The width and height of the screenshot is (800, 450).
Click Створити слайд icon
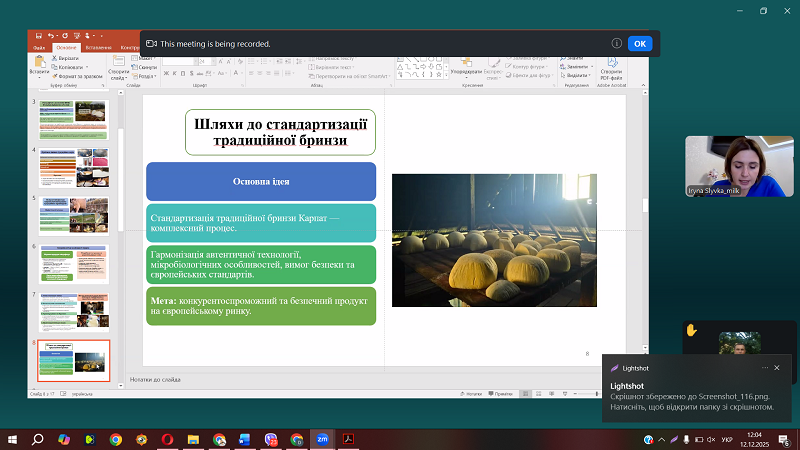pyautogui.click(x=118, y=62)
